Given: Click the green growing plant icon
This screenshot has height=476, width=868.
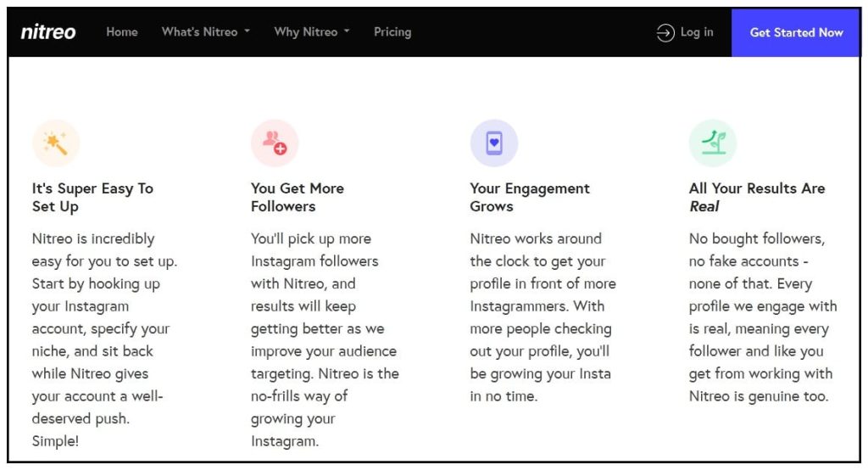Looking at the screenshot, I should 713,143.
